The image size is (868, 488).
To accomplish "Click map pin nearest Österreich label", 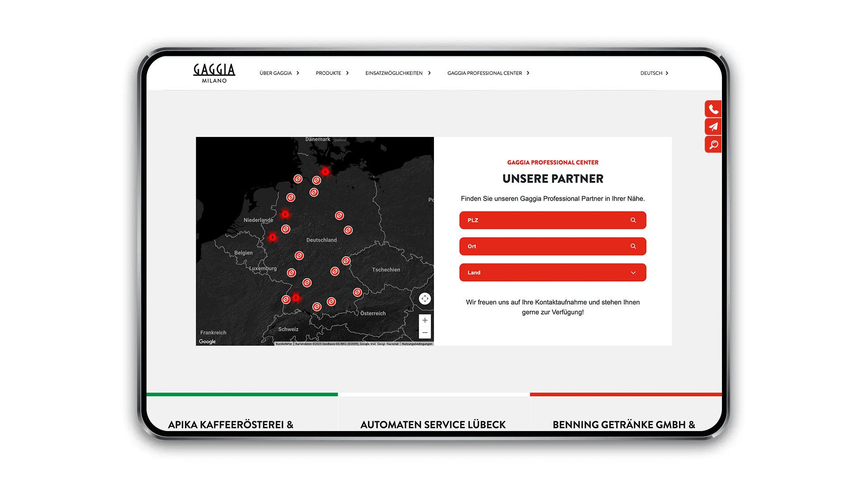I will point(358,292).
